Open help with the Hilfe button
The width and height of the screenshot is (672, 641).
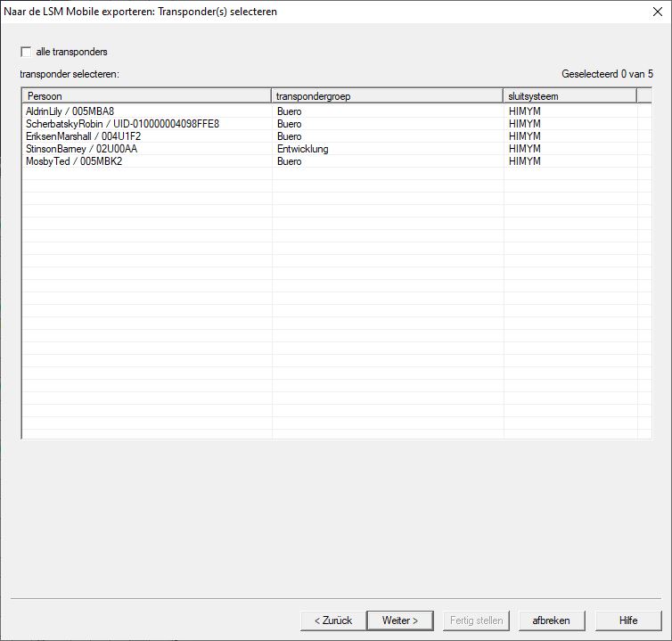(x=628, y=620)
